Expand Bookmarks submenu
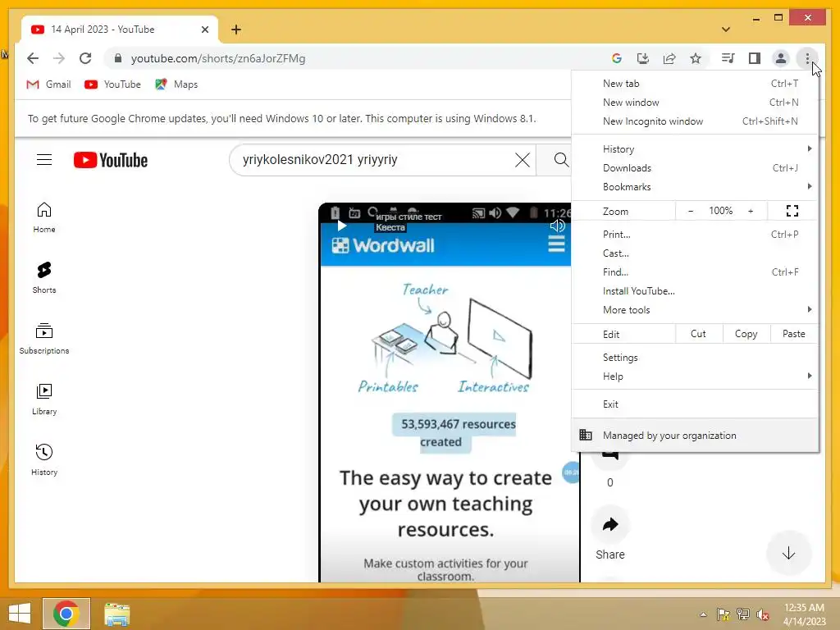Image resolution: width=840 pixels, height=630 pixels. click(x=695, y=186)
